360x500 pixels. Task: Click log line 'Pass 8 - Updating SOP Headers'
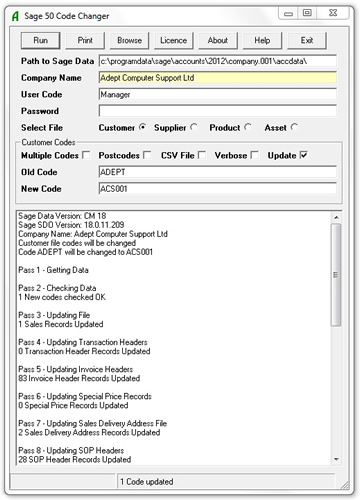71,450
